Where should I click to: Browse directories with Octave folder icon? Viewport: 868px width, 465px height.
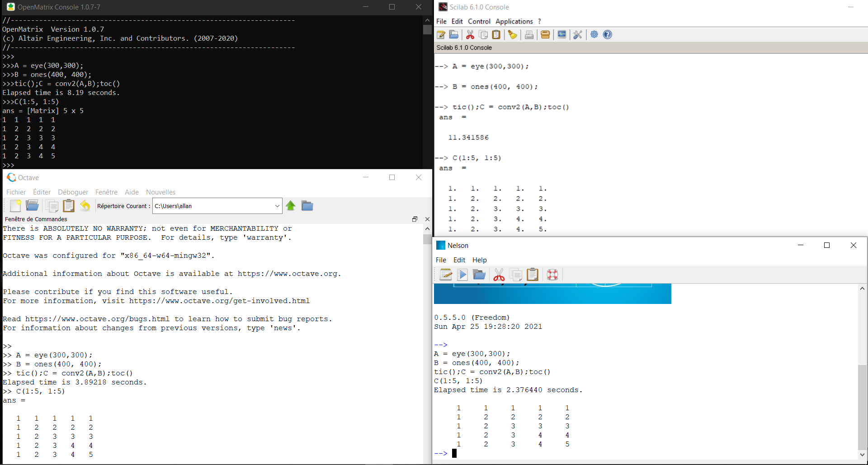pyautogui.click(x=307, y=206)
